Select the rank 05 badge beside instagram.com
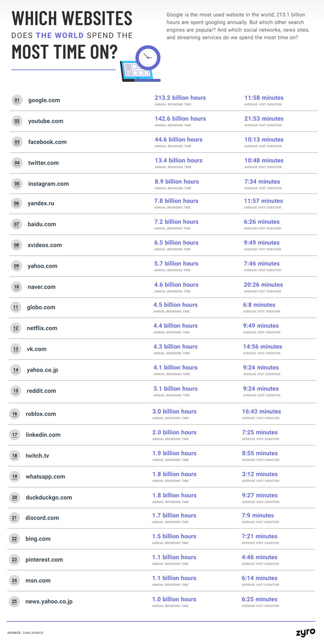 (17, 184)
